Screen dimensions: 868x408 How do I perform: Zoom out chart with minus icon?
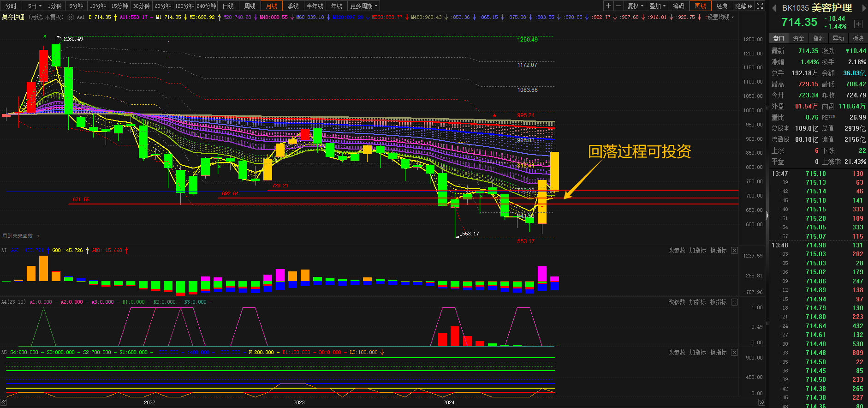pyautogui.click(x=619, y=6)
